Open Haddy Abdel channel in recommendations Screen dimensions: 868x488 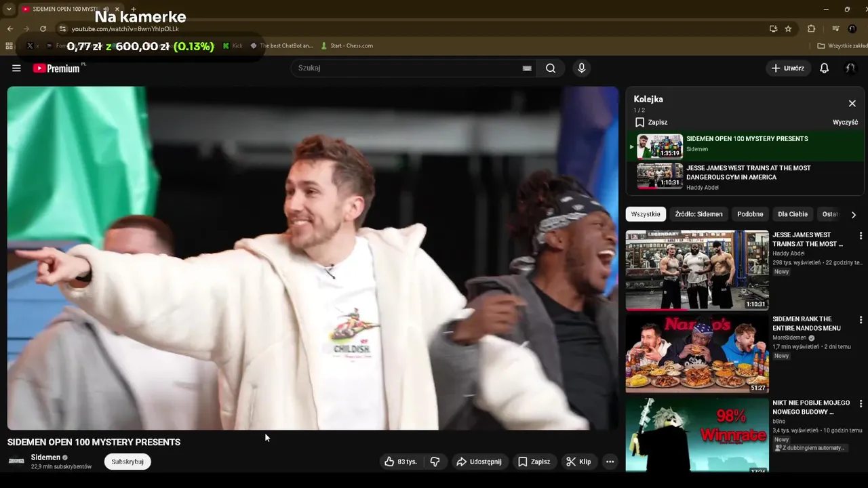coord(789,253)
